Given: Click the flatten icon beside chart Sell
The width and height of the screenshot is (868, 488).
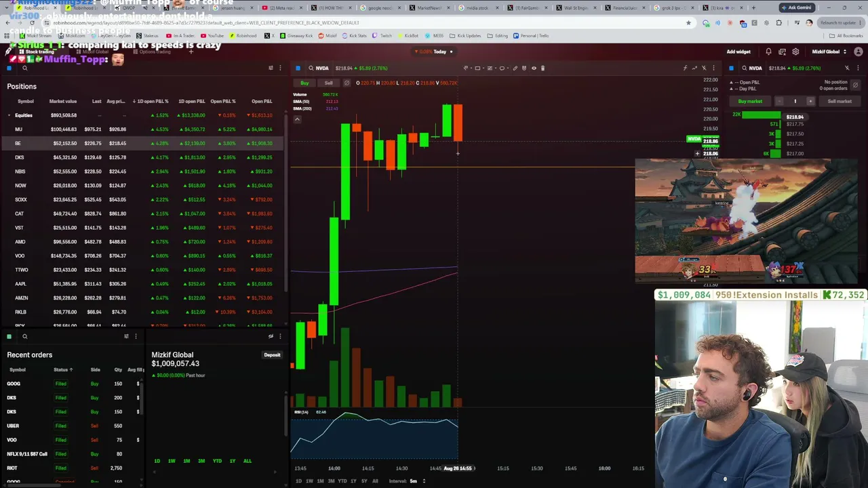Looking at the screenshot, I should [347, 83].
